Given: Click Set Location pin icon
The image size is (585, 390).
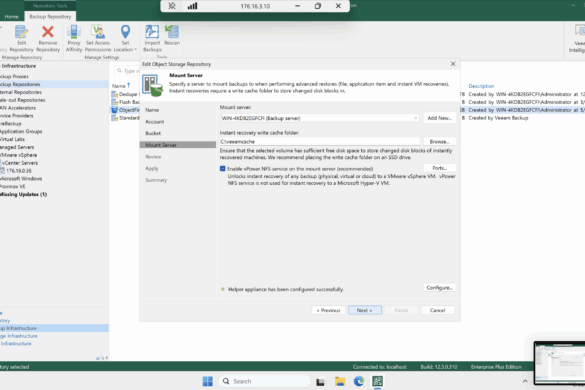Looking at the screenshot, I should click(x=125, y=32).
